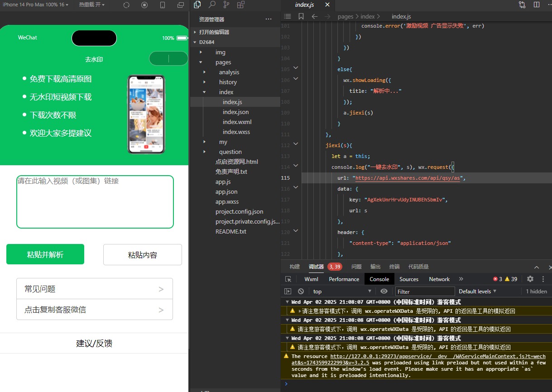The height and width of the screenshot is (392, 552).
Task: Click 点击复制客服微信 row
Action: pyautogui.click(x=95, y=310)
